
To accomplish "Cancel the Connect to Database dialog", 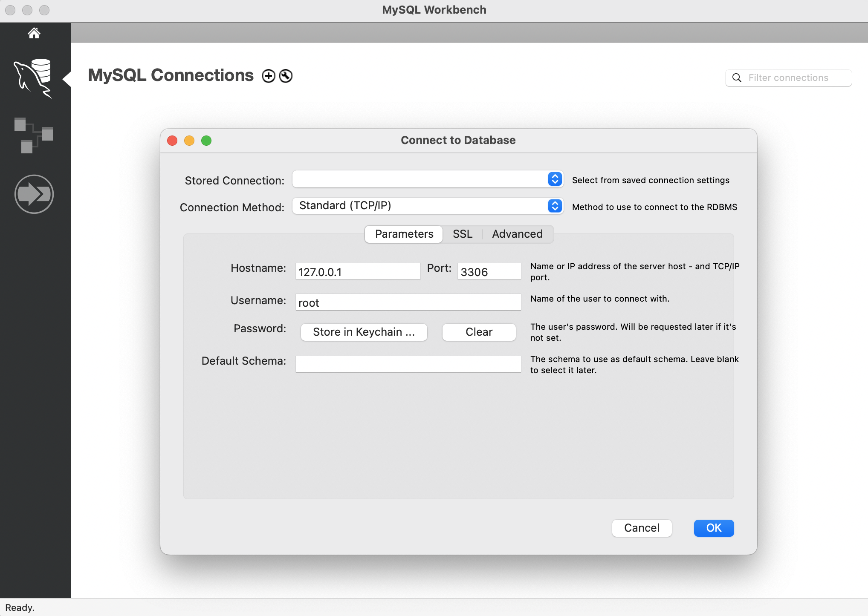I will point(642,528).
